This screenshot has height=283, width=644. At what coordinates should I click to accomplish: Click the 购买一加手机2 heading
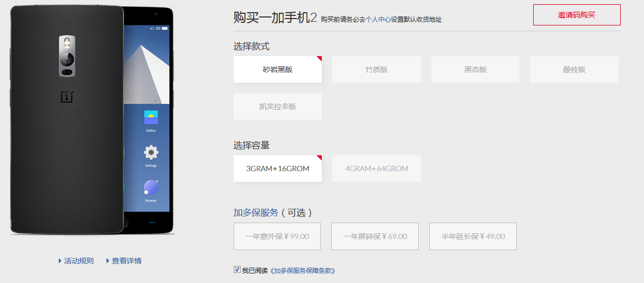click(x=275, y=17)
